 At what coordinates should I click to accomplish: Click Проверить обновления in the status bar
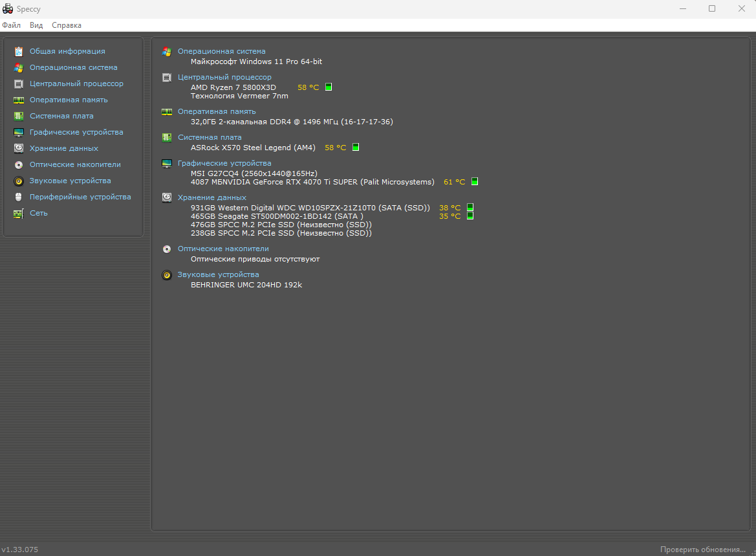703,550
